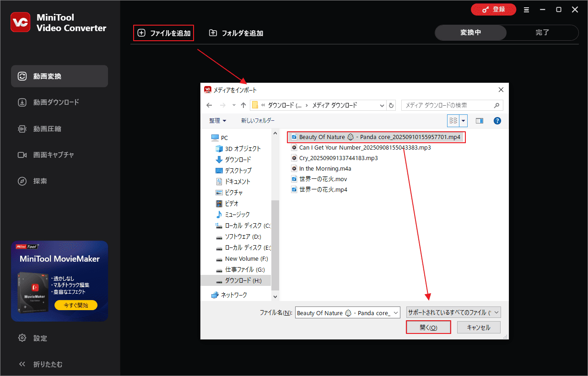Viewport: 588px width, 376px height.
Task: Select Can I Get Your Number mp3 file
Action: click(x=361, y=147)
